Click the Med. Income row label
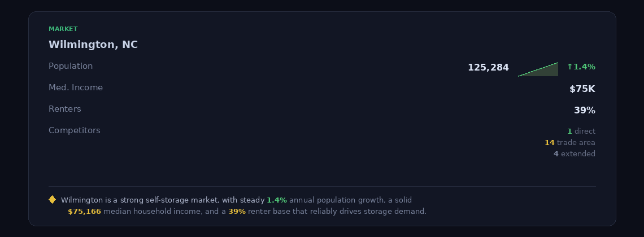The image size is (644, 237). (76, 87)
